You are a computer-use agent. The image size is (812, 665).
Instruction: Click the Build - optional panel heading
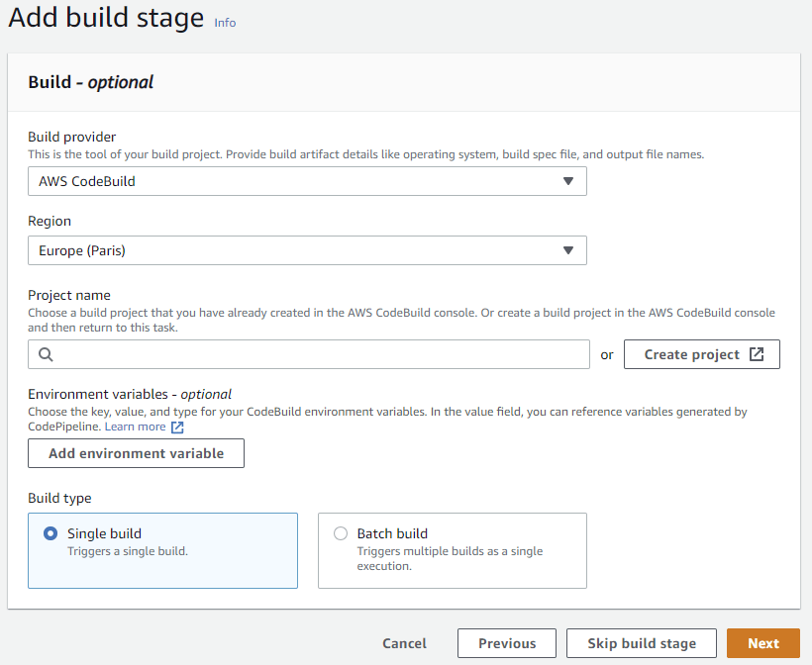point(91,82)
